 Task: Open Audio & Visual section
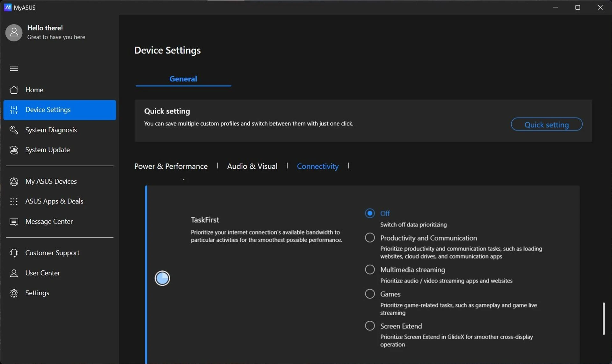(x=252, y=166)
